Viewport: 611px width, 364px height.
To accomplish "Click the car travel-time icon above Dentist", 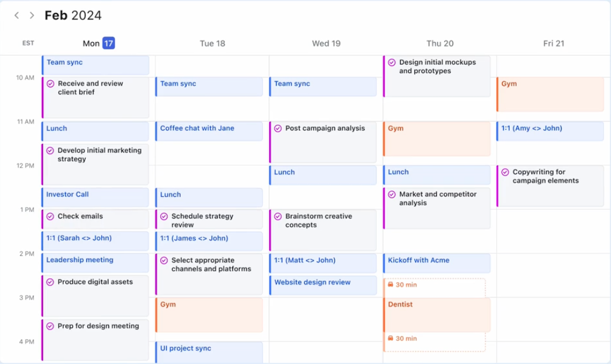I will coord(391,285).
